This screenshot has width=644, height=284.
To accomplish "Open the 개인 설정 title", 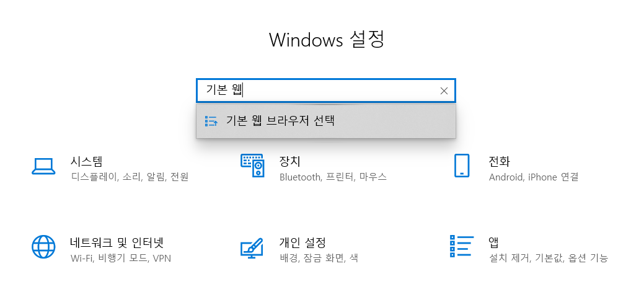I will click(x=302, y=242).
